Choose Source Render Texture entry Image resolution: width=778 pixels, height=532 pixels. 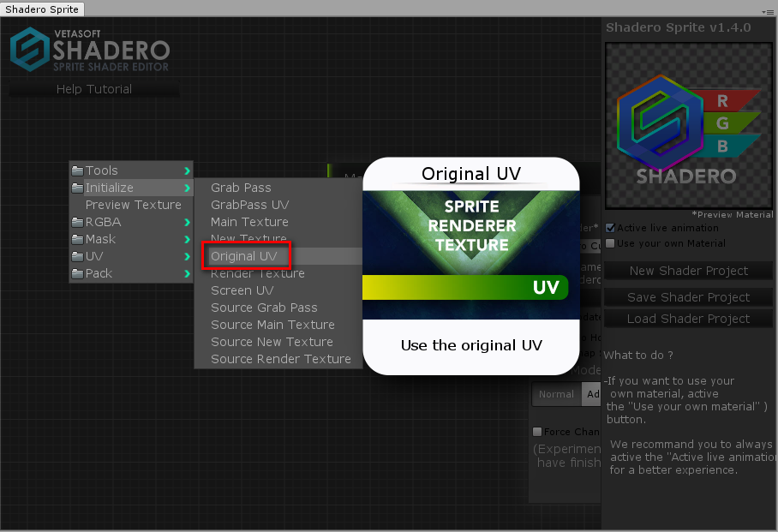pos(278,359)
